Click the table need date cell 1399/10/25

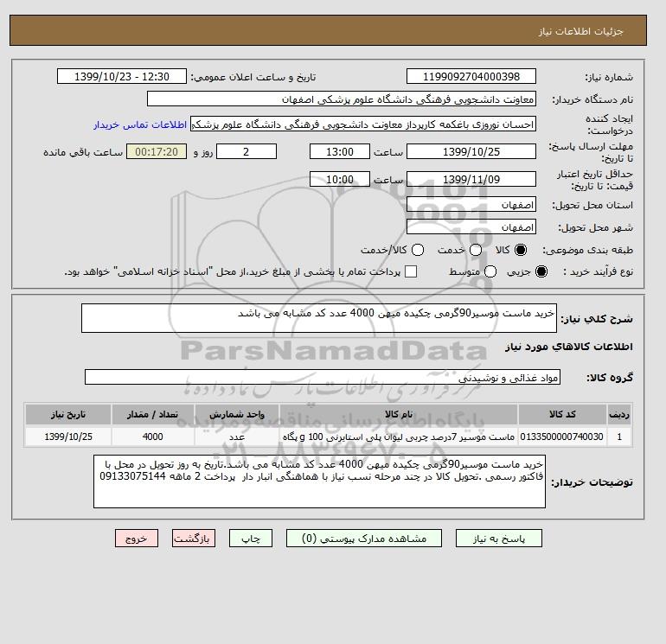pyautogui.click(x=68, y=437)
